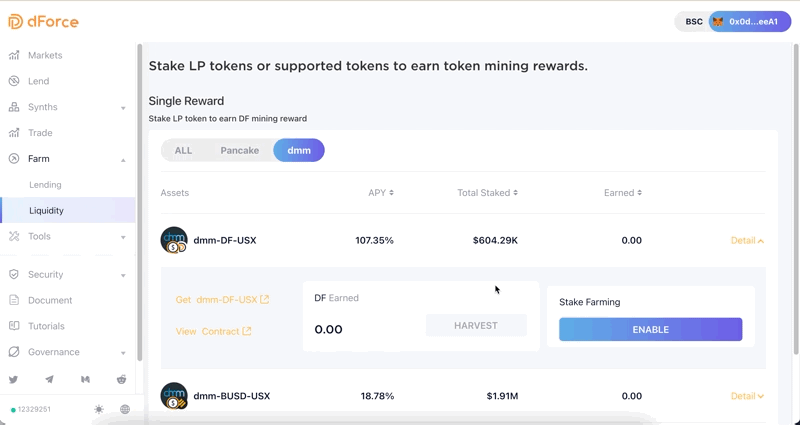Open dForce Telegram link
The image size is (800, 425).
click(49, 380)
